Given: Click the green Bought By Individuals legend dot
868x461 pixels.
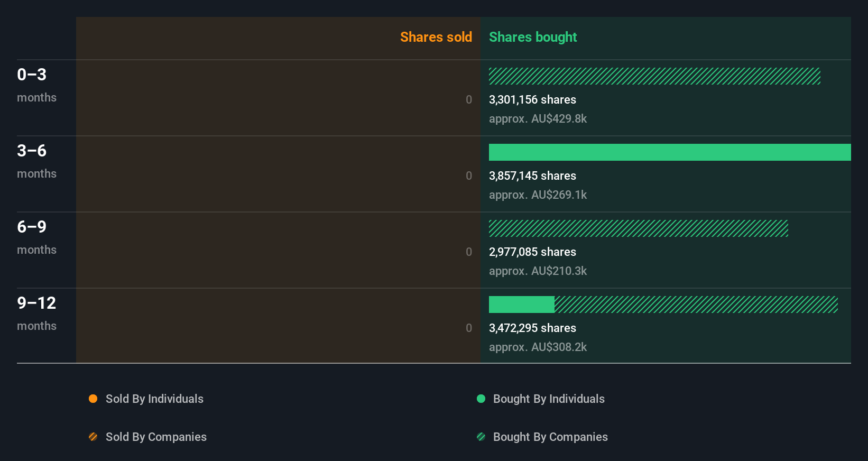Looking at the screenshot, I should point(481,399).
